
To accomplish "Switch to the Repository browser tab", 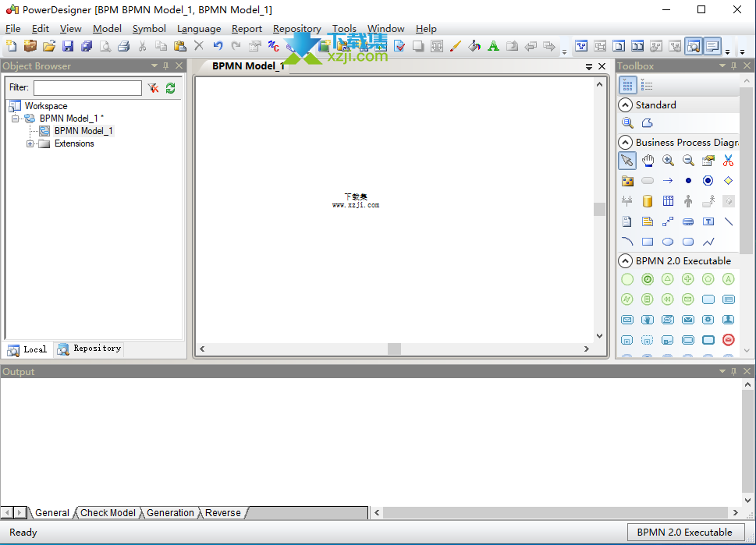I will [x=91, y=349].
